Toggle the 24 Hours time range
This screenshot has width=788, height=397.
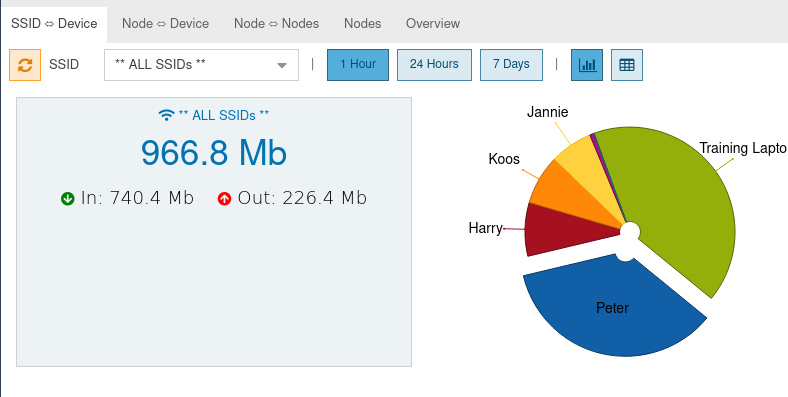click(x=434, y=65)
